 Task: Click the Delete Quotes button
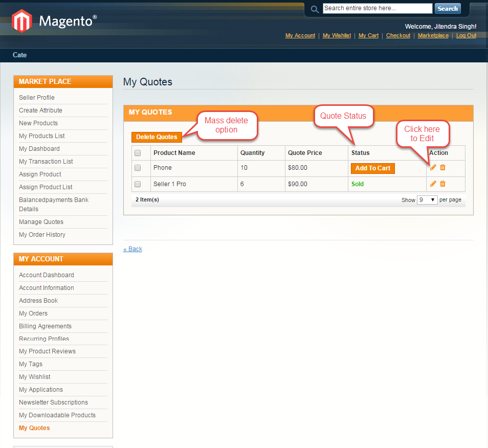coord(157,137)
